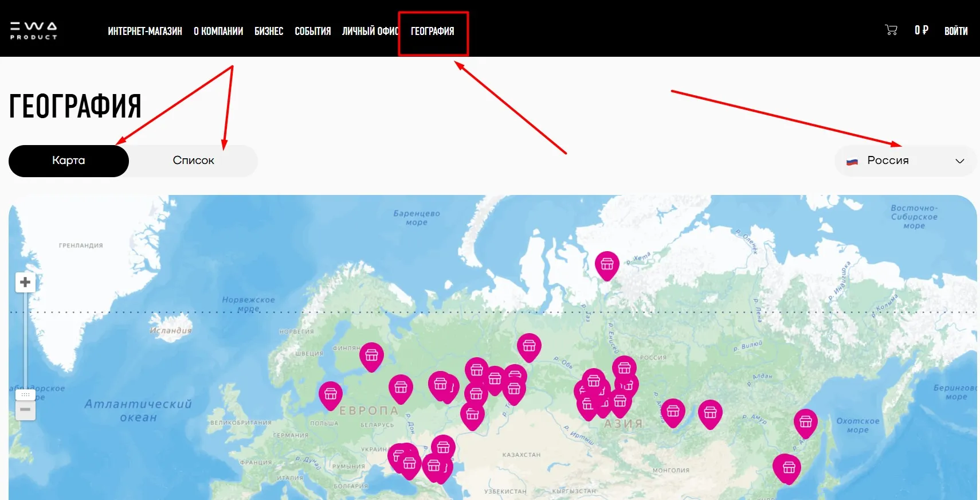Open ГЕОГРАФИЯ menu item
Screen dimensions: 980x500
point(433,31)
